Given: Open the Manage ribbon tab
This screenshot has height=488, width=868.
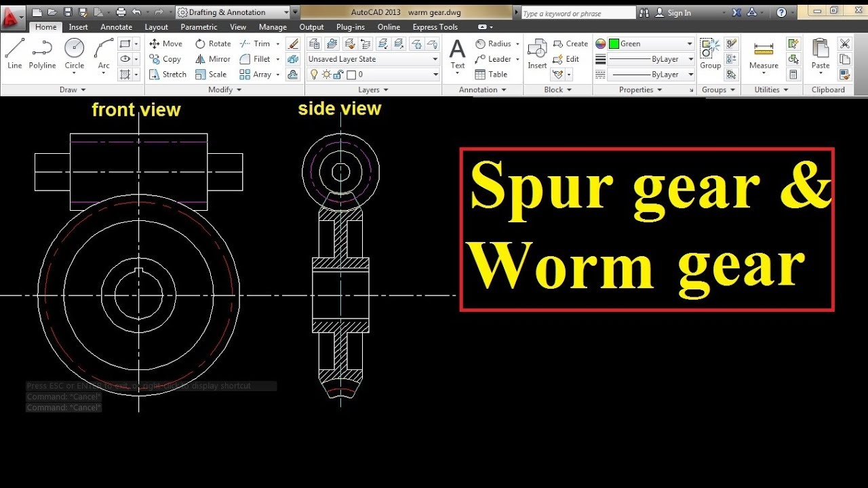Looking at the screenshot, I should pyautogui.click(x=273, y=27).
